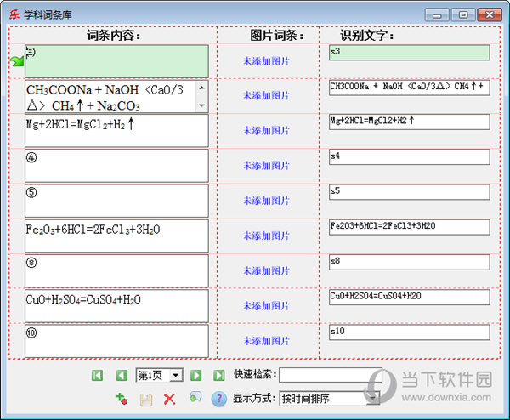
Task: Click the ⑩ entry content box
Action: click(116, 341)
